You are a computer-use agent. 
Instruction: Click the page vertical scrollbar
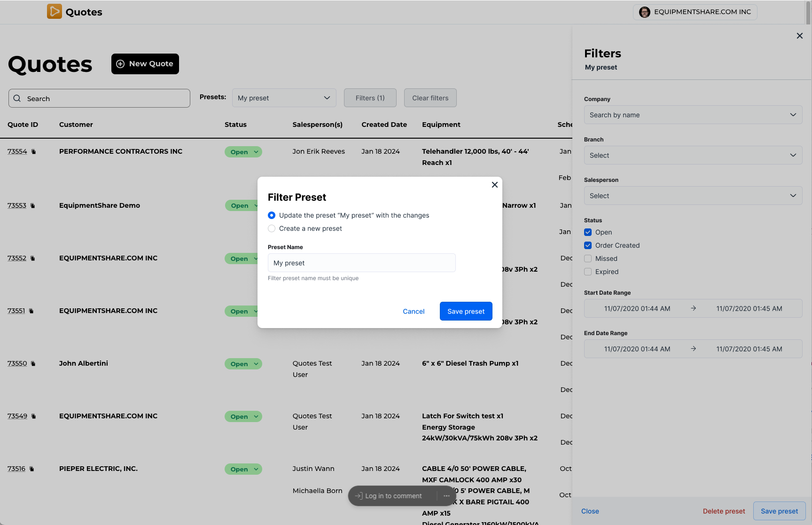click(x=808, y=12)
